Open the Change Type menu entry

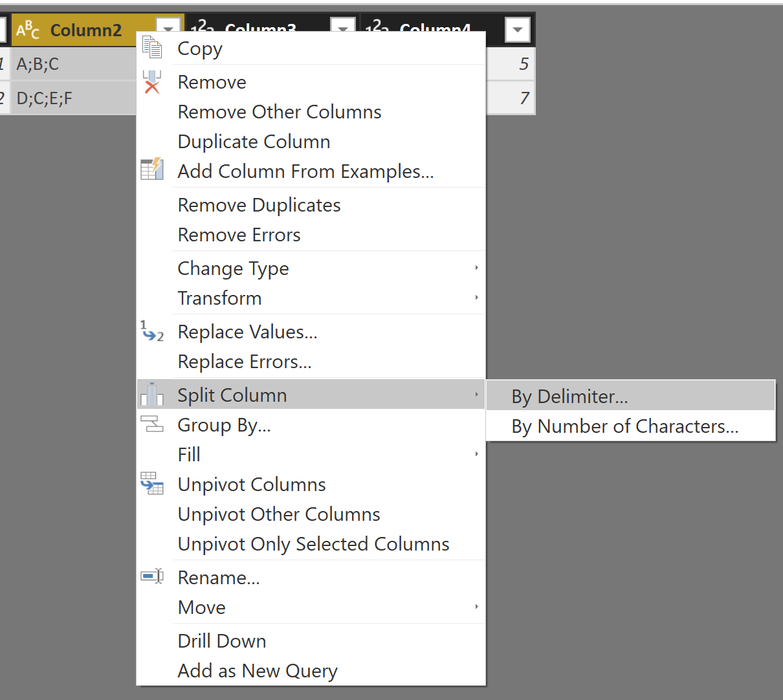(x=311, y=268)
